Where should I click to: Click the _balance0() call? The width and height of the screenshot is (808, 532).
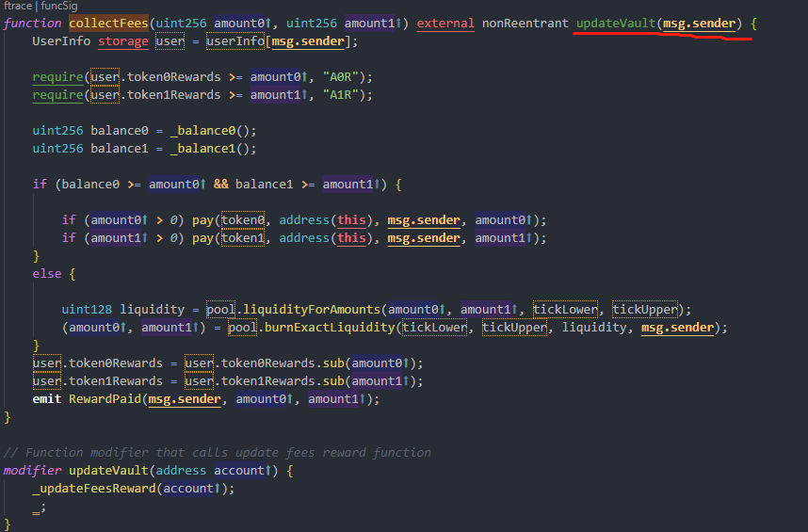pos(210,131)
